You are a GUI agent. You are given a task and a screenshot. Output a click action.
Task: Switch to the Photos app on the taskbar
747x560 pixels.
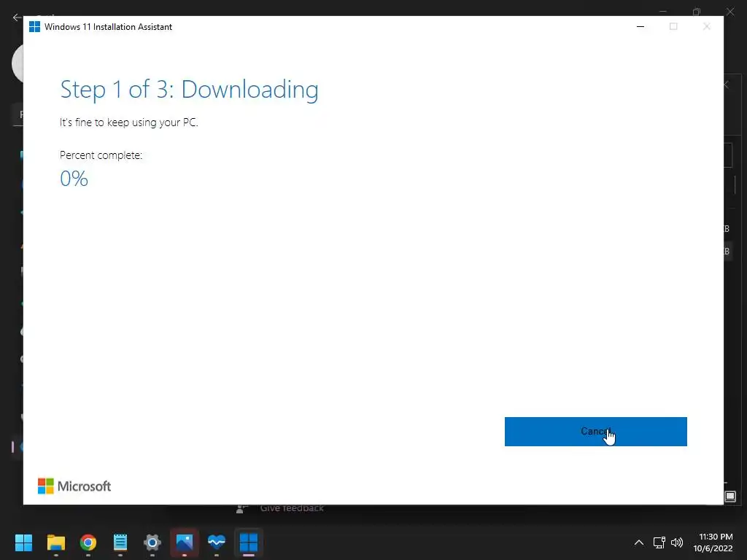point(185,542)
